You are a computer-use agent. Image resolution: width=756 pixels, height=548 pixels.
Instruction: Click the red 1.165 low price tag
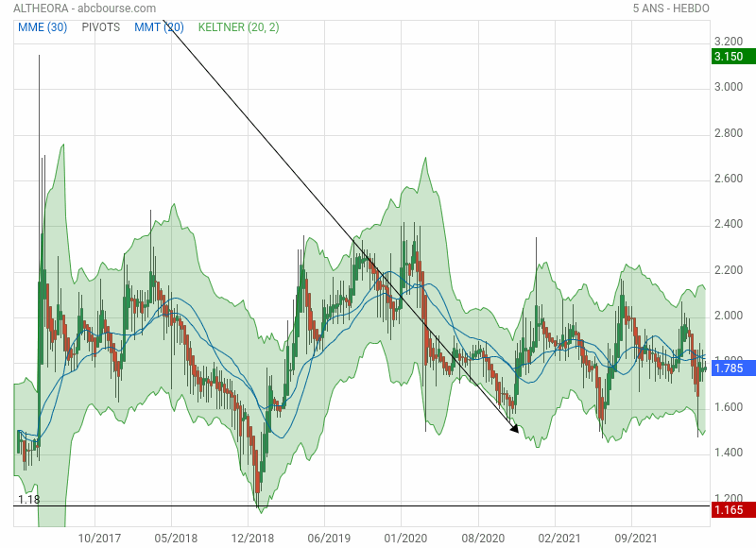pos(733,510)
